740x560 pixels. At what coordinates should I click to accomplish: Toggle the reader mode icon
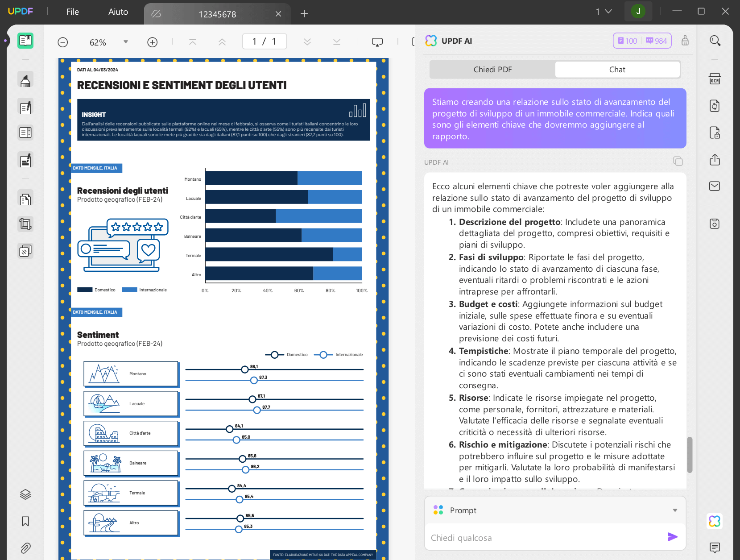click(x=25, y=41)
